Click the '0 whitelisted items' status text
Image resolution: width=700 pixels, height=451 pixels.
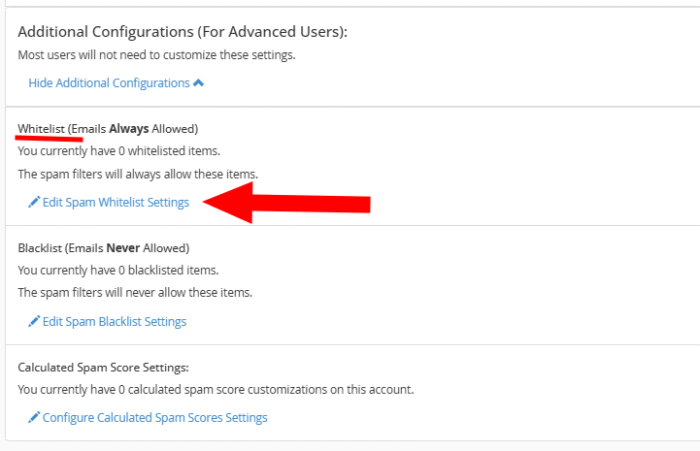point(119,151)
